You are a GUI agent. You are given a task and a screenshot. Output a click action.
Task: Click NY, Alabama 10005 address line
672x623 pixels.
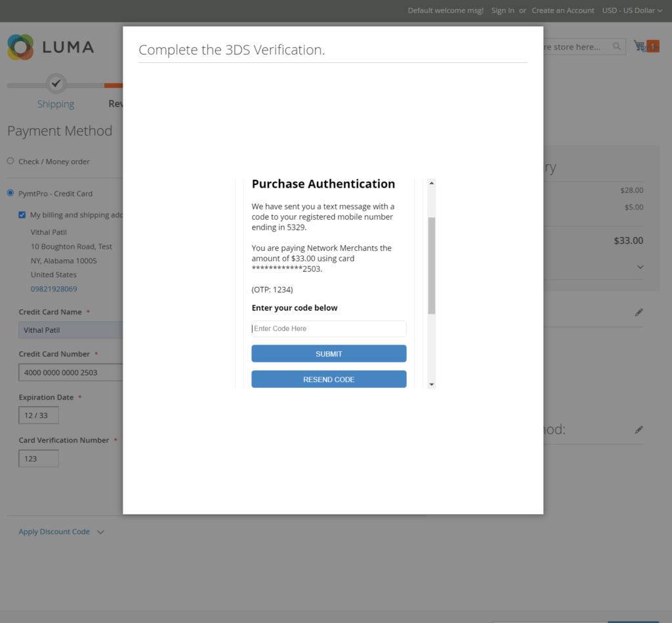[64, 261]
